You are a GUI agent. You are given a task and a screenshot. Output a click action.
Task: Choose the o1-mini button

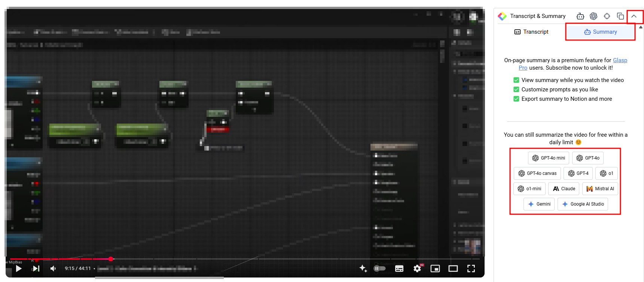coord(529,189)
